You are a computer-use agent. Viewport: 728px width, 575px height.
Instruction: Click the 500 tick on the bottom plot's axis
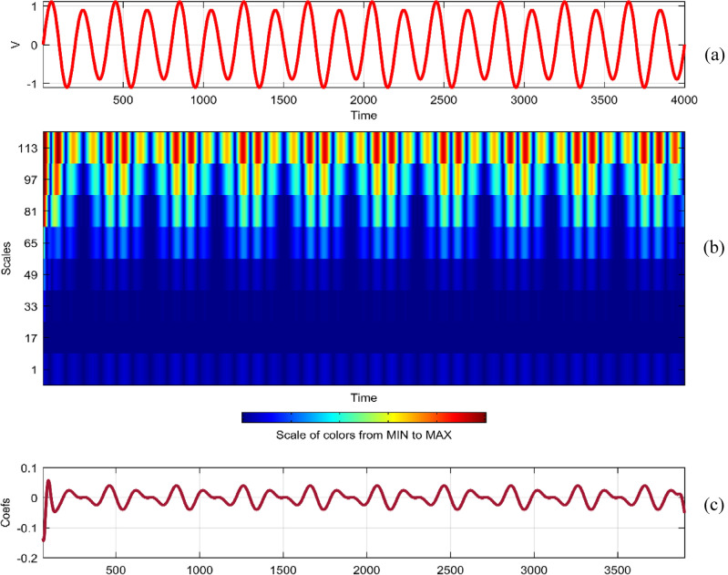point(116,568)
